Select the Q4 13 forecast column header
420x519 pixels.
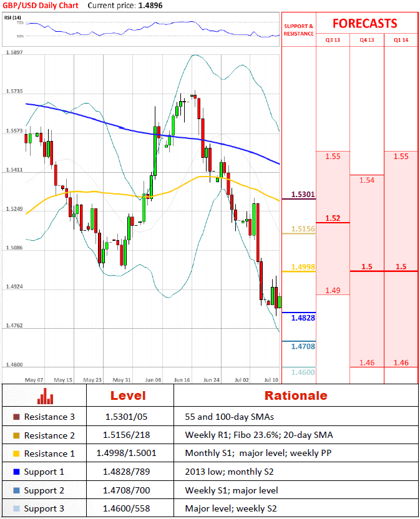pos(367,40)
